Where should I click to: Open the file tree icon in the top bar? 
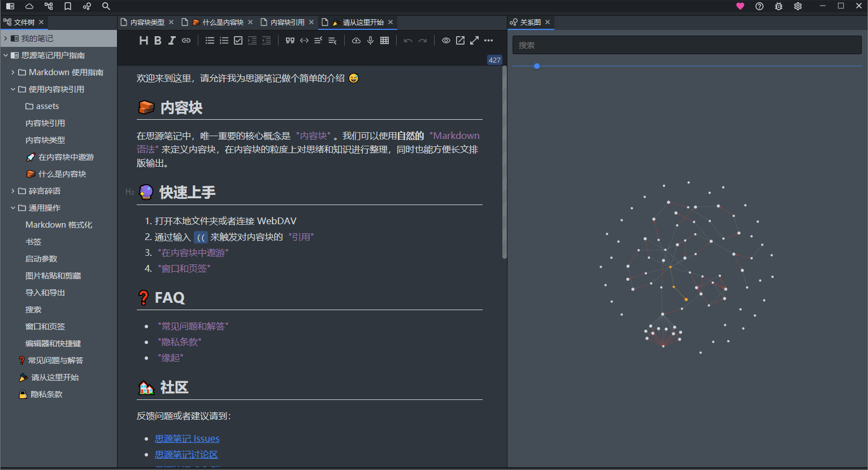click(x=49, y=6)
